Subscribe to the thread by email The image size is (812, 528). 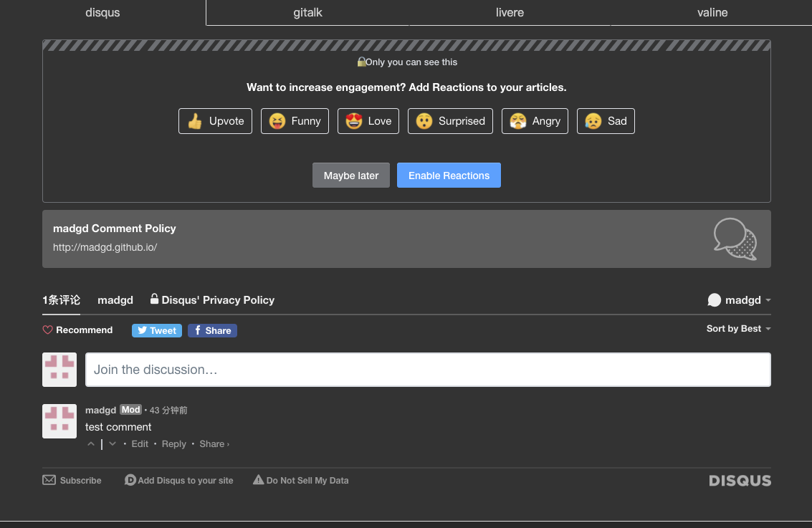click(x=72, y=481)
